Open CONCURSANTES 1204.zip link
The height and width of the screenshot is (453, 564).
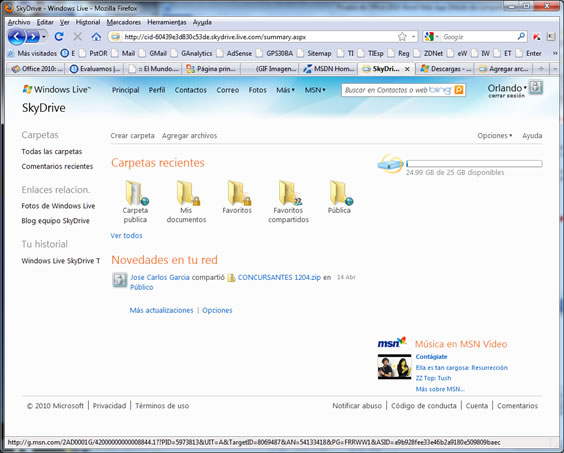279,277
